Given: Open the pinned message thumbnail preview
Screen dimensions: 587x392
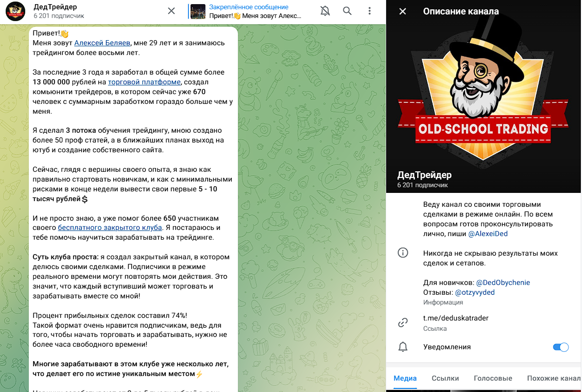Looking at the screenshot, I should [x=198, y=11].
